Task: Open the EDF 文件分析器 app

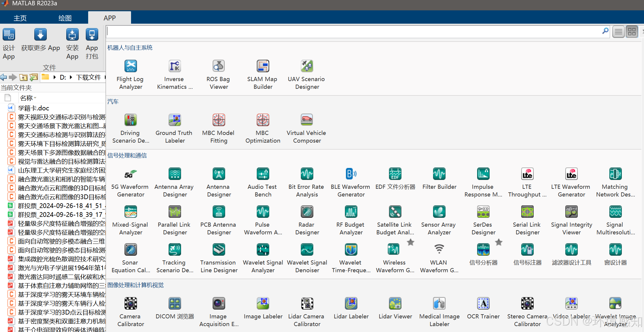Action: pos(395,178)
